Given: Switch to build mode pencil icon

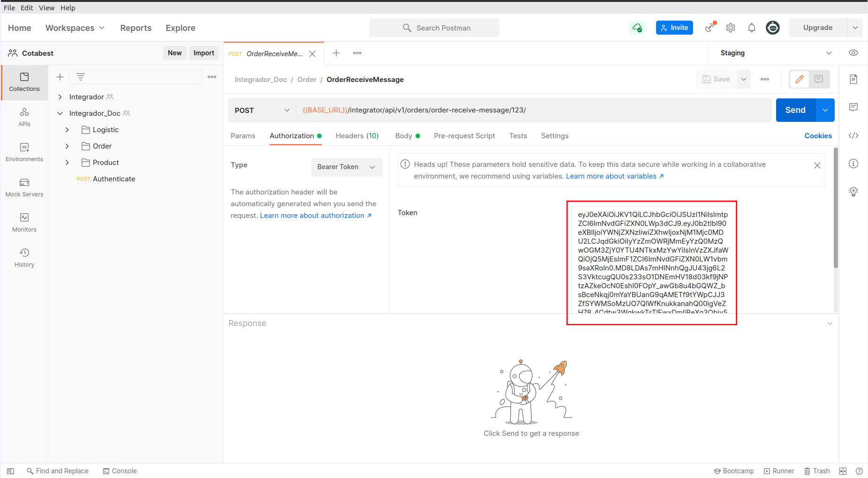Looking at the screenshot, I should tap(800, 79).
